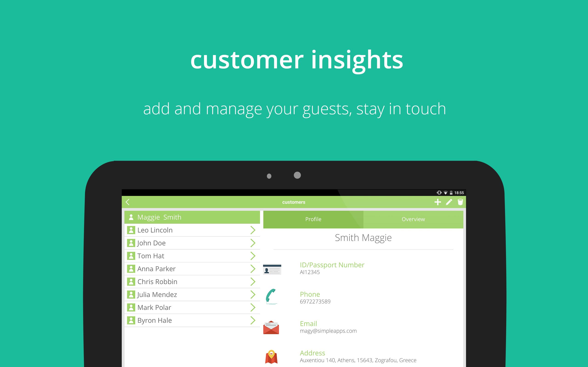Click the ID/Passport Number icon
588x367 pixels.
click(x=273, y=268)
